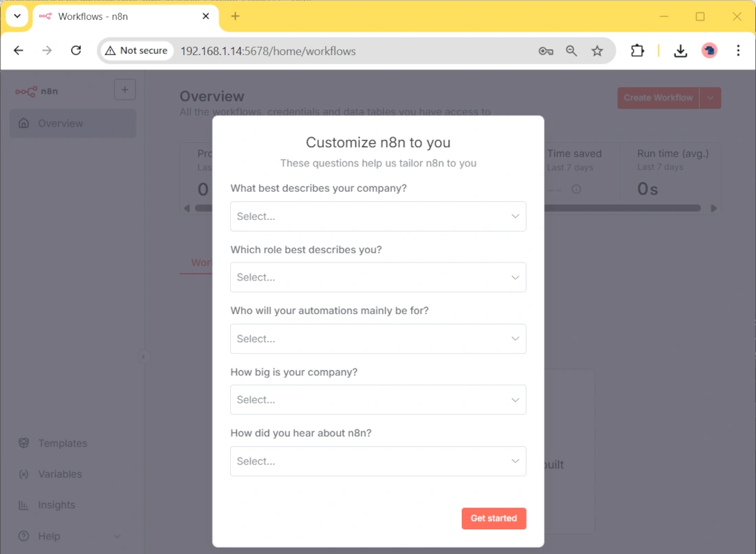Click the Get started button

tap(493, 518)
